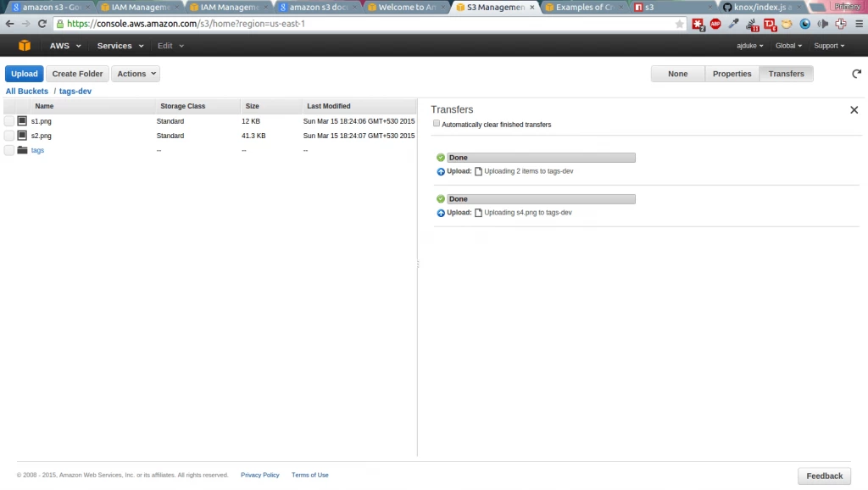
Task: Switch to 'Examples of Cr' browser tab
Action: 584,7
